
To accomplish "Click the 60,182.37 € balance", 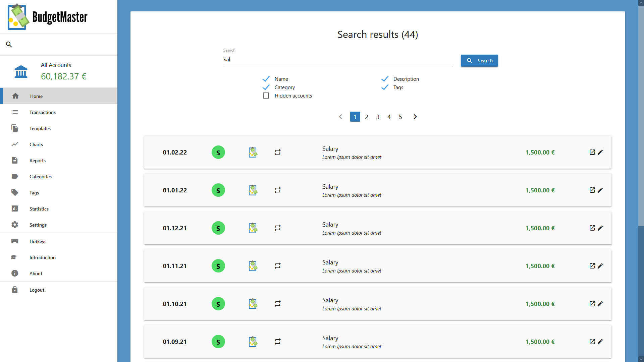I will pos(64,76).
